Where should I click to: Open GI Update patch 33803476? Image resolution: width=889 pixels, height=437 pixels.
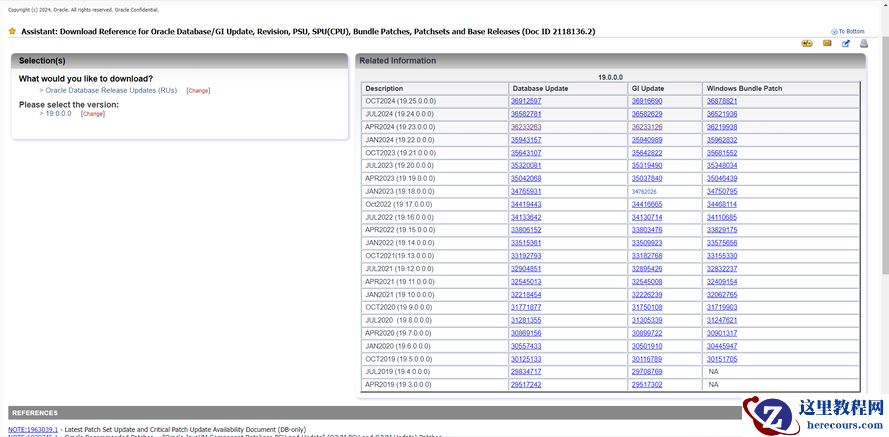[647, 230]
